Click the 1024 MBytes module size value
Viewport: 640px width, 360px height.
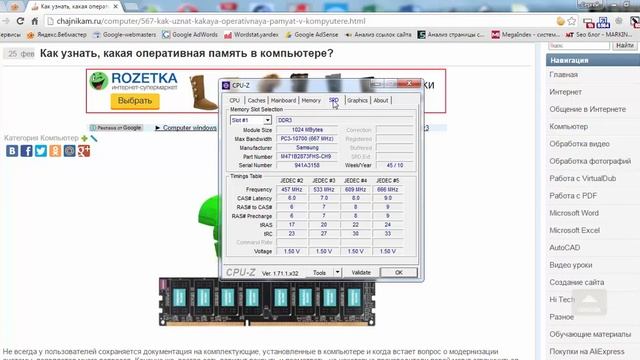pos(307,130)
